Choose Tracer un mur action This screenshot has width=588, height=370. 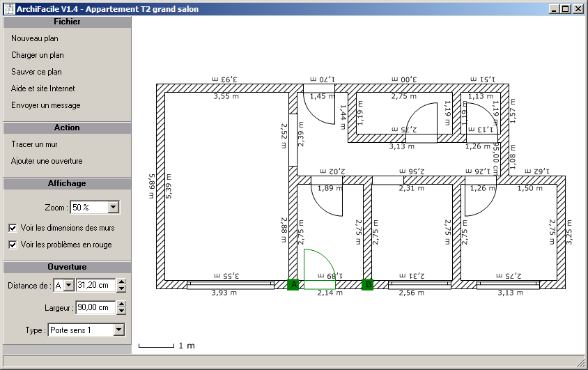pyautogui.click(x=34, y=144)
